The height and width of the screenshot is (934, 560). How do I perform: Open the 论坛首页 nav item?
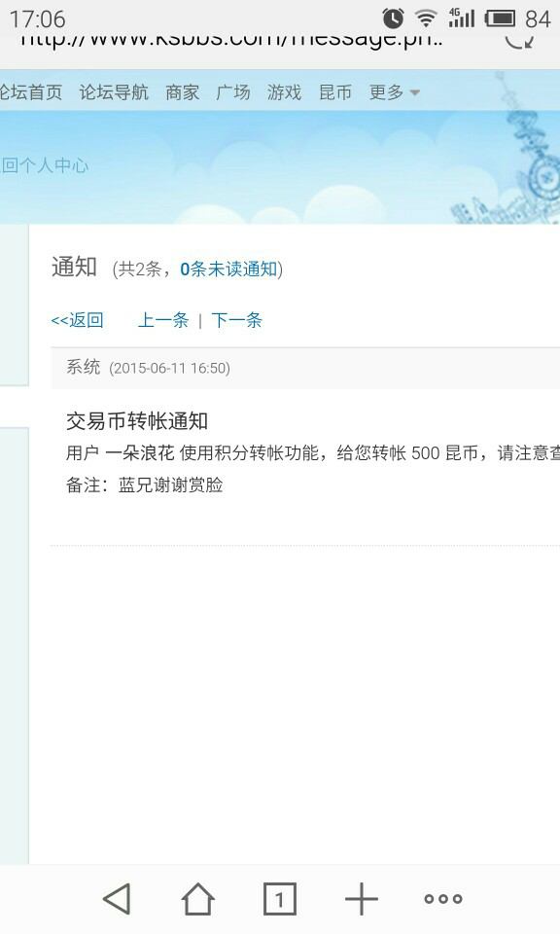click(x=31, y=92)
